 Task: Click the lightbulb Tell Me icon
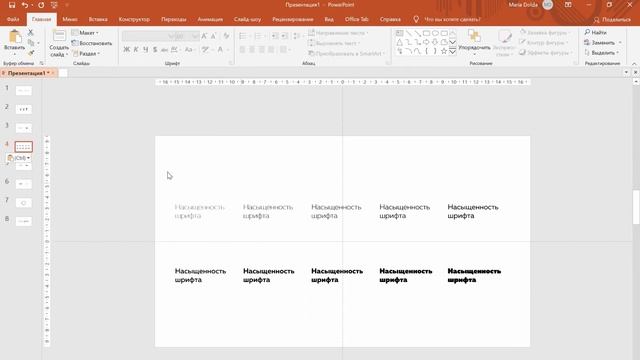click(x=416, y=19)
